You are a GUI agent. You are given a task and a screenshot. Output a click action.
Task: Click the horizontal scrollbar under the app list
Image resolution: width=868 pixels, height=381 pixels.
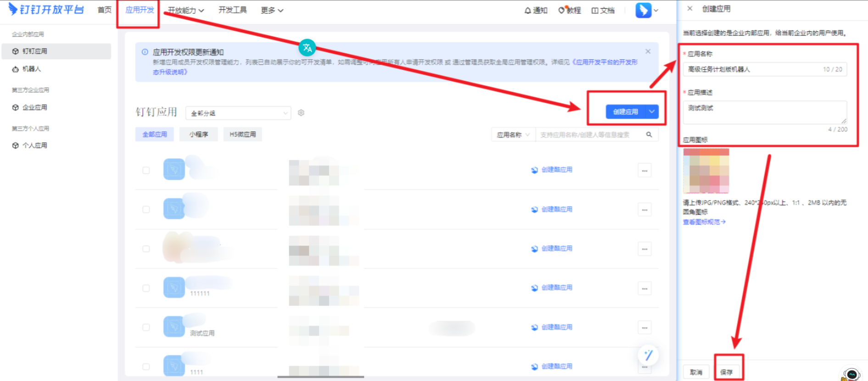pos(320,377)
